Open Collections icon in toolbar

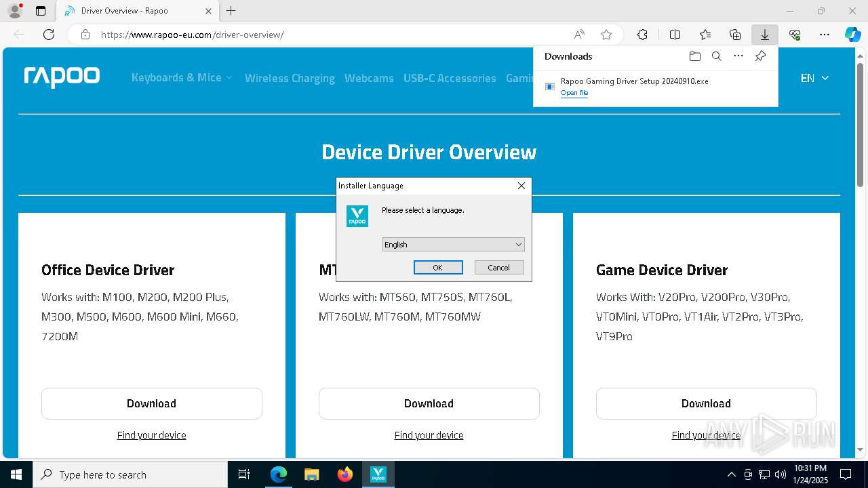pyautogui.click(x=735, y=35)
